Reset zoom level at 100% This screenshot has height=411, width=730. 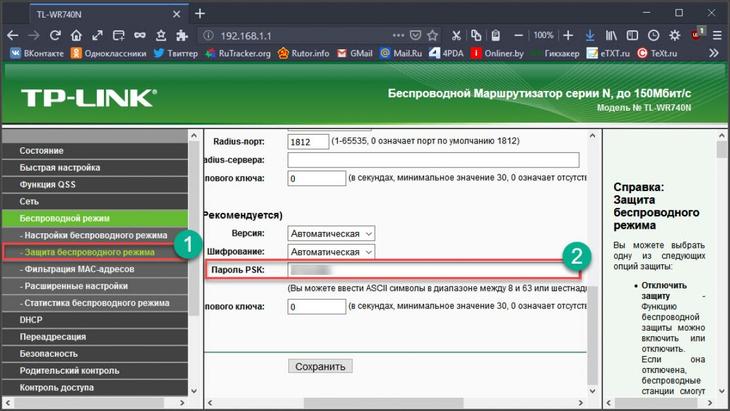point(543,35)
